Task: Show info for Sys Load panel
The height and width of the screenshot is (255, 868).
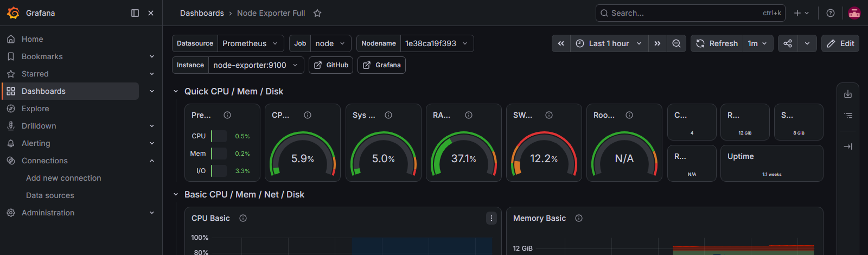Action: (x=388, y=115)
